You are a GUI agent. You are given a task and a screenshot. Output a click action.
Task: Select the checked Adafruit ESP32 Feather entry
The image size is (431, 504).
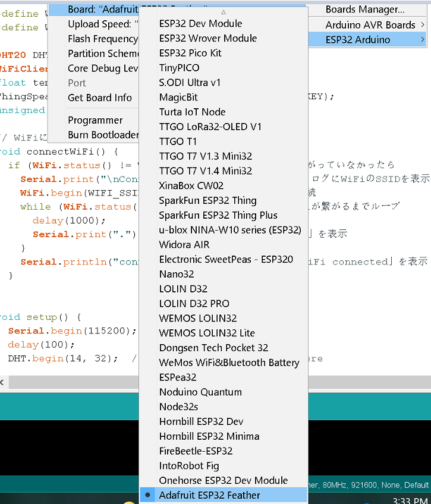pyautogui.click(x=224, y=495)
